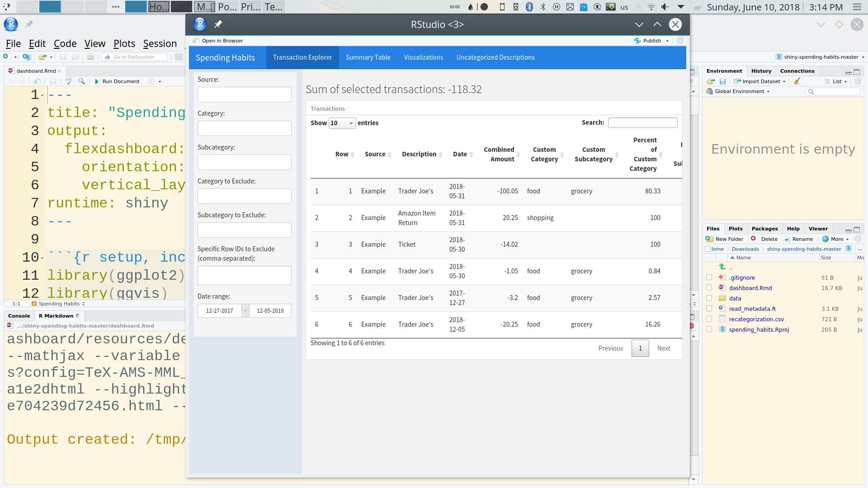Click the open file folder icon
The image size is (868, 488).
(x=42, y=57)
